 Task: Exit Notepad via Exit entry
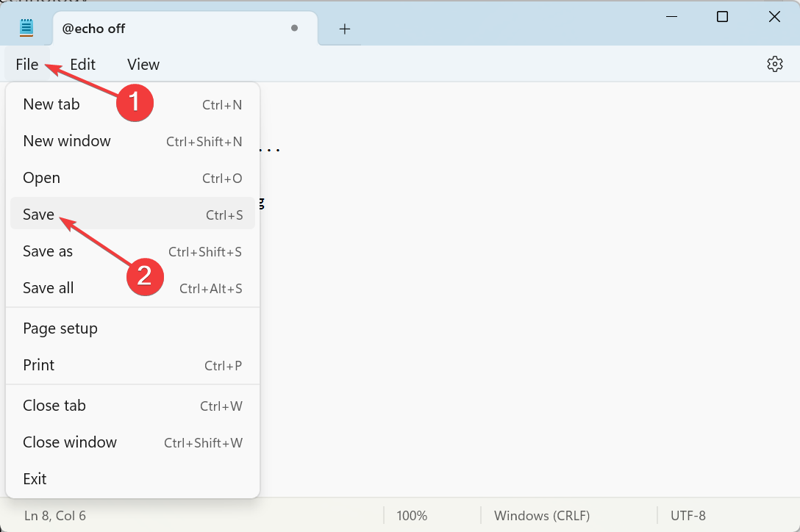35,479
